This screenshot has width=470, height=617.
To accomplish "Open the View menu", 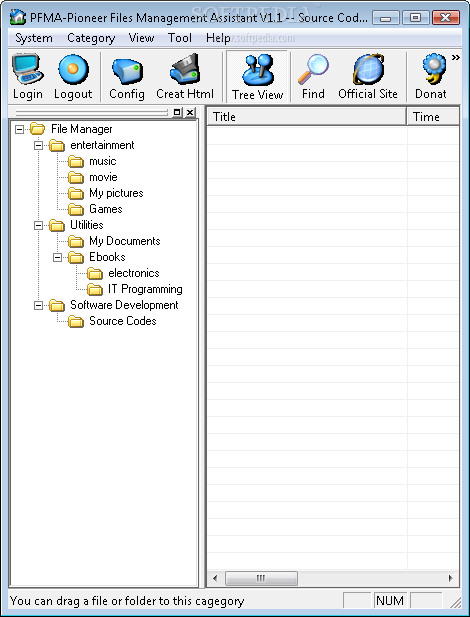I will [141, 38].
